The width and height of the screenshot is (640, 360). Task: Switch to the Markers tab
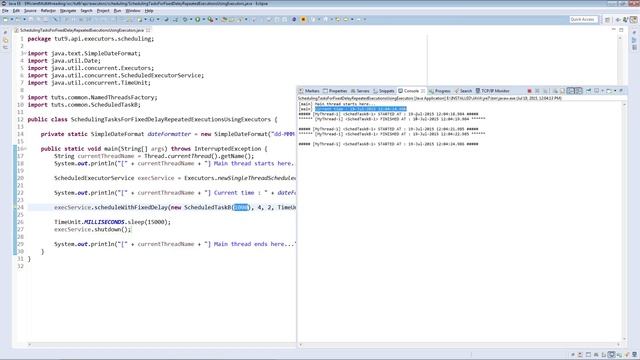click(x=309, y=91)
